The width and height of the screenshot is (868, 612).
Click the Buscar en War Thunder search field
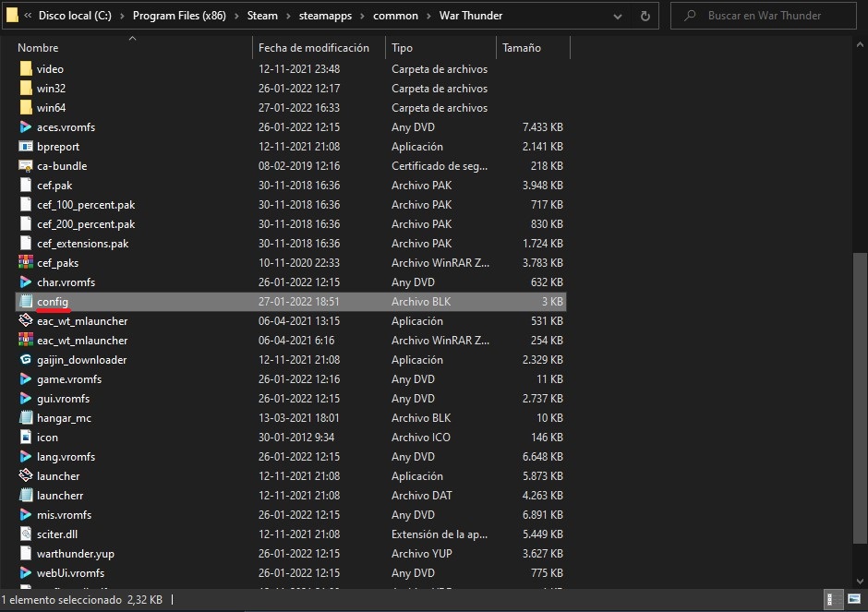pos(764,16)
